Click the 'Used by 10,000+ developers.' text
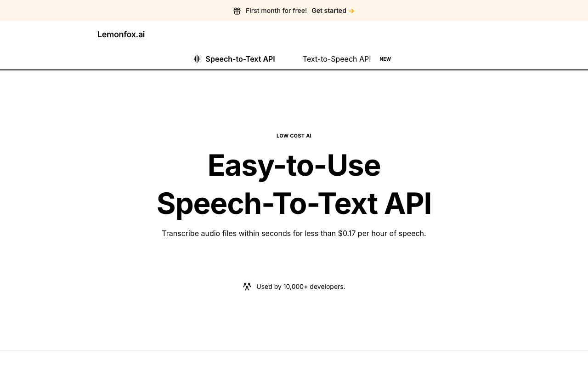 pyautogui.click(x=301, y=287)
